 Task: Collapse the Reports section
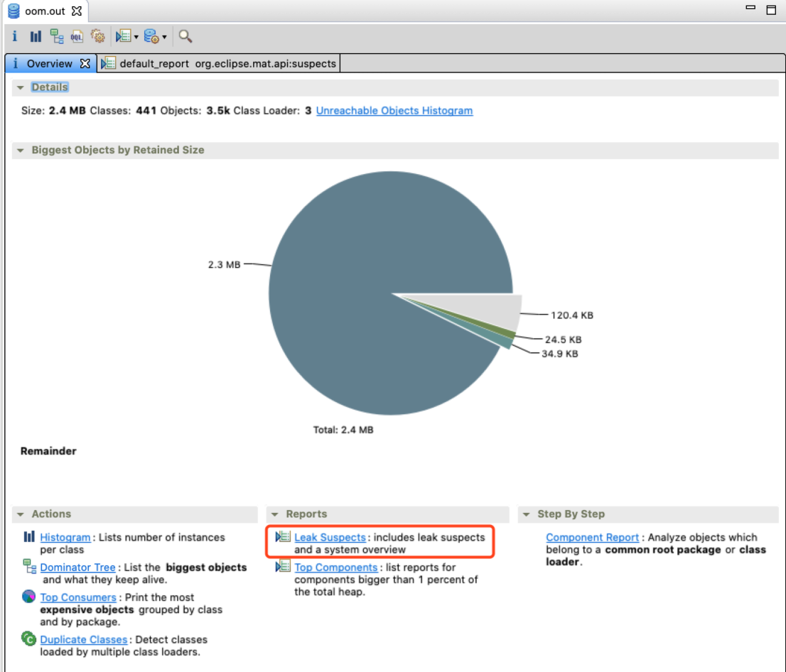275,514
